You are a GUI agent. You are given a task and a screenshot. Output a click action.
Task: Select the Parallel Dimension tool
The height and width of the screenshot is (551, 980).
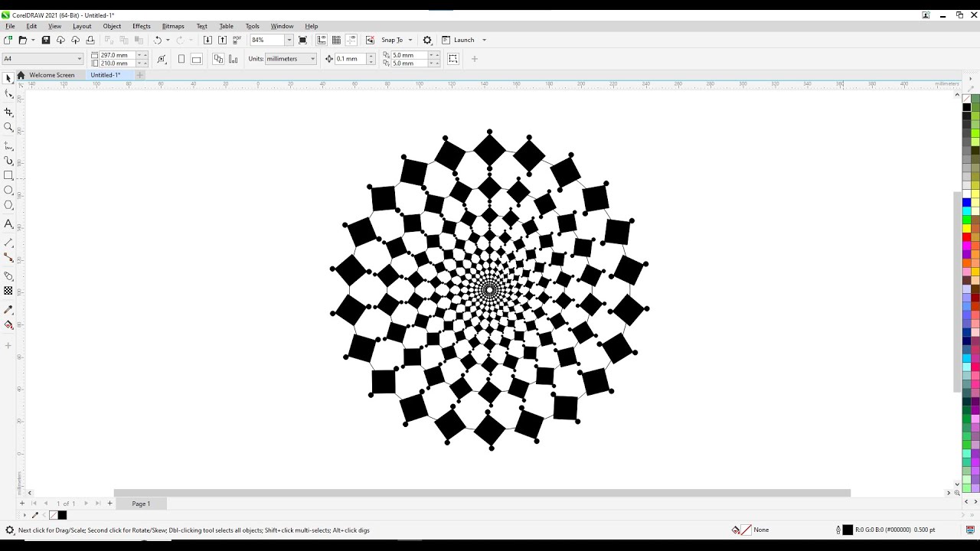pyautogui.click(x=8, y=243)
